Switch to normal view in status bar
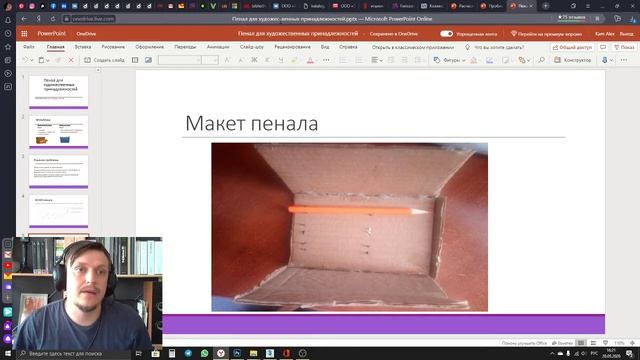This screenshot has height=360, width=640. click(581, 343)
